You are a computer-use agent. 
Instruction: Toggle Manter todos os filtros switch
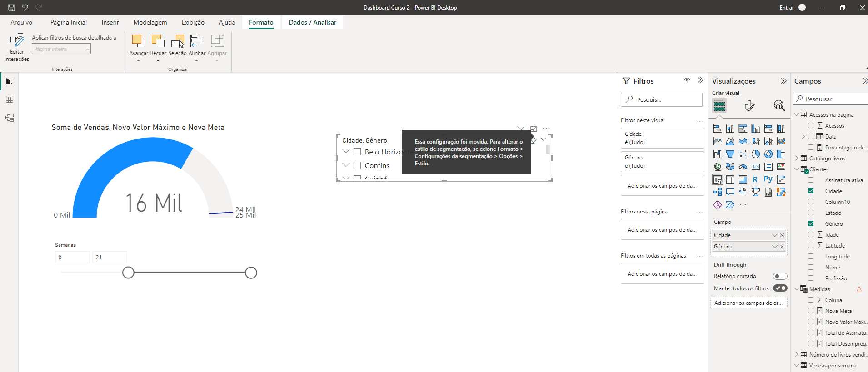[x=780, y=288]
